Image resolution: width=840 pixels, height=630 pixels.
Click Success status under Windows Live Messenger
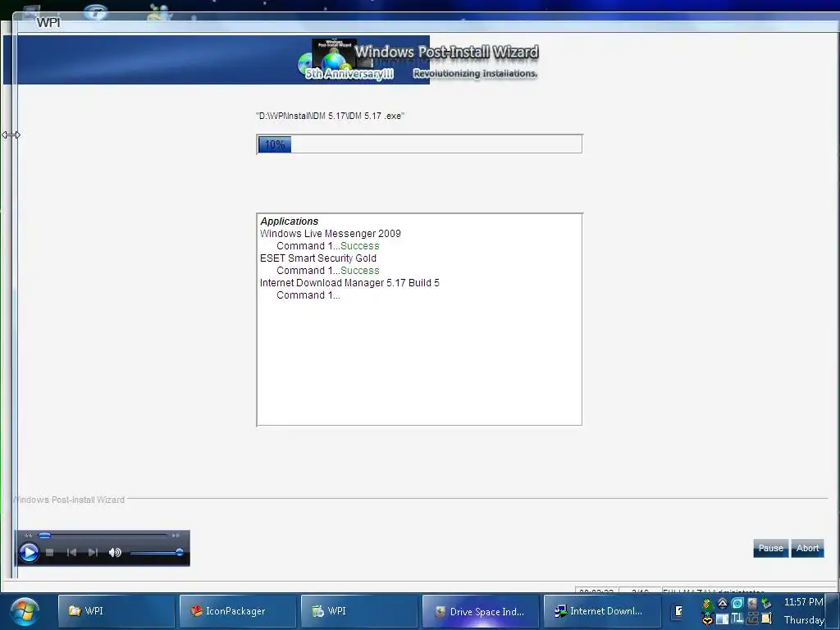(x=360, y=246)
